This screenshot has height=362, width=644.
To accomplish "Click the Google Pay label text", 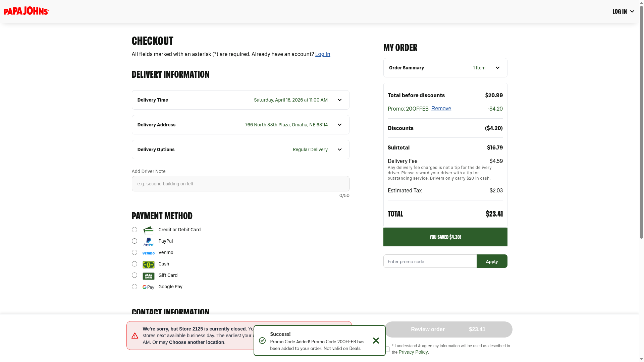I will pos(170,287).
